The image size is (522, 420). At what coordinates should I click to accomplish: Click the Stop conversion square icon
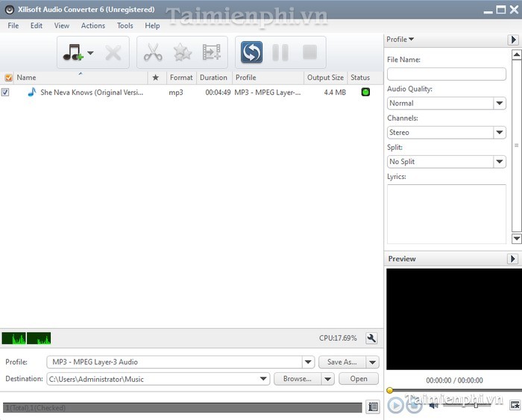pyautogui.click(x=309, y=52)
